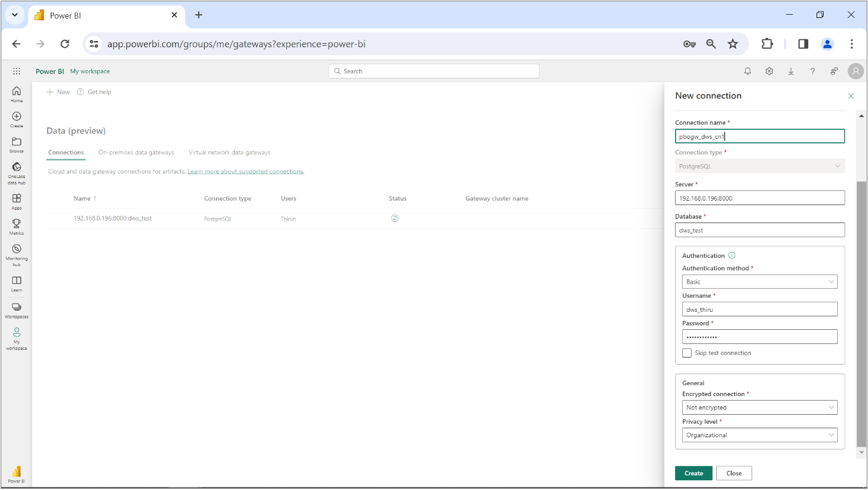Click the Gateway cluster name column header
The image size is (868, 490).
497,199
